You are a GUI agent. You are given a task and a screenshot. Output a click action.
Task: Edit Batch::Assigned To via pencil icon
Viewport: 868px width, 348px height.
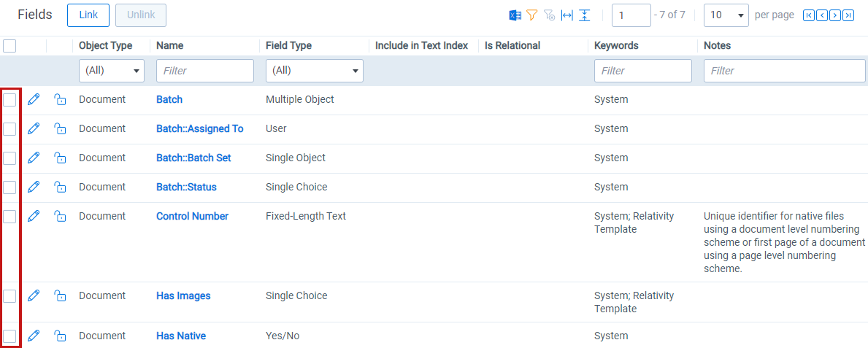34,128
